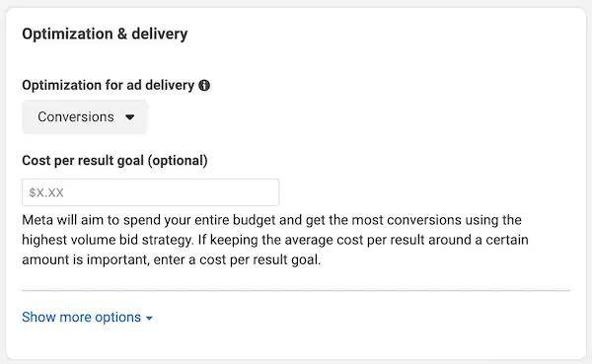
Task: Open the Conversions optimization dropdown
Action: coord(84,117)
